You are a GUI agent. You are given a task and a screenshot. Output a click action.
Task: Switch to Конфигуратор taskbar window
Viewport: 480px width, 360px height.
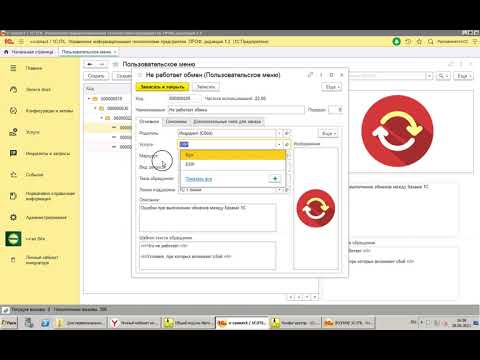pyautogui.click(x=294, y=323)
